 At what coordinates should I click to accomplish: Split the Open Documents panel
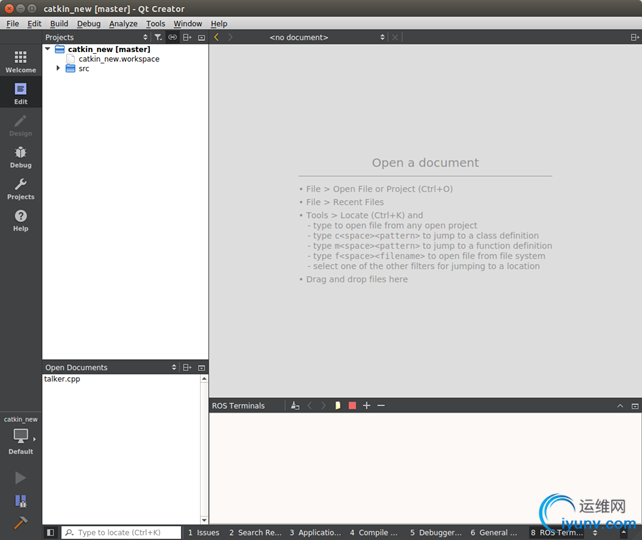(187, 368)
